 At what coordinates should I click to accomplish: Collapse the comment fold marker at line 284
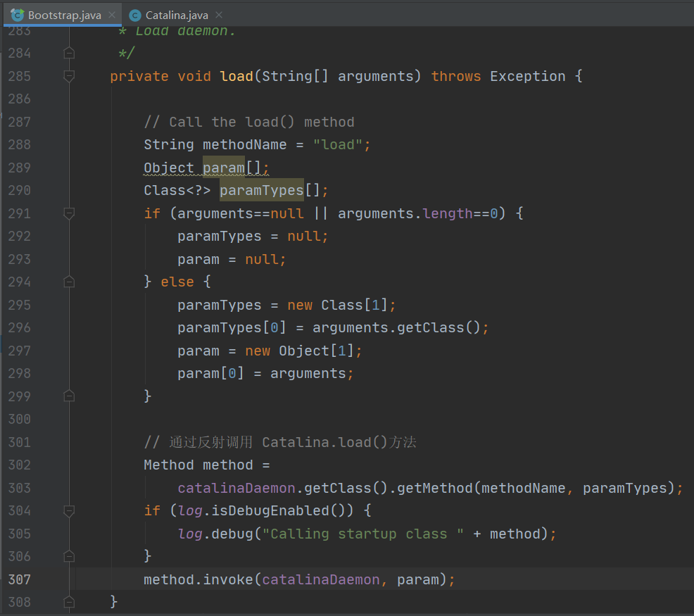[69, 53]
